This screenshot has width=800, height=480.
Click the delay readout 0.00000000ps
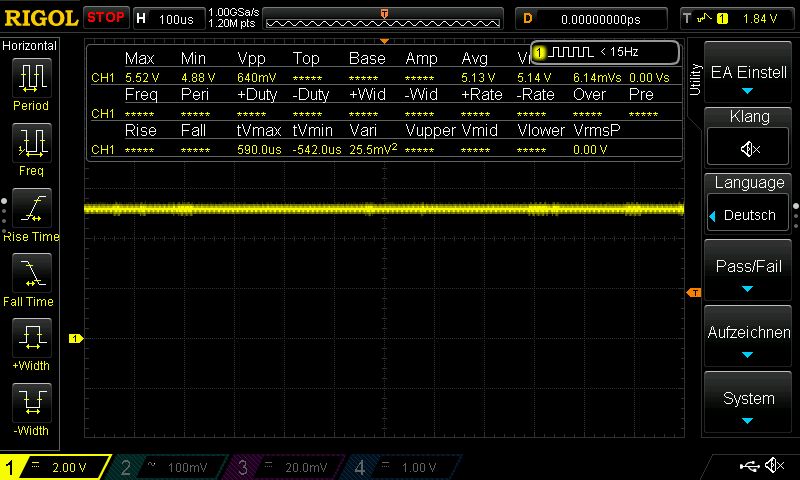click(601, 19)
